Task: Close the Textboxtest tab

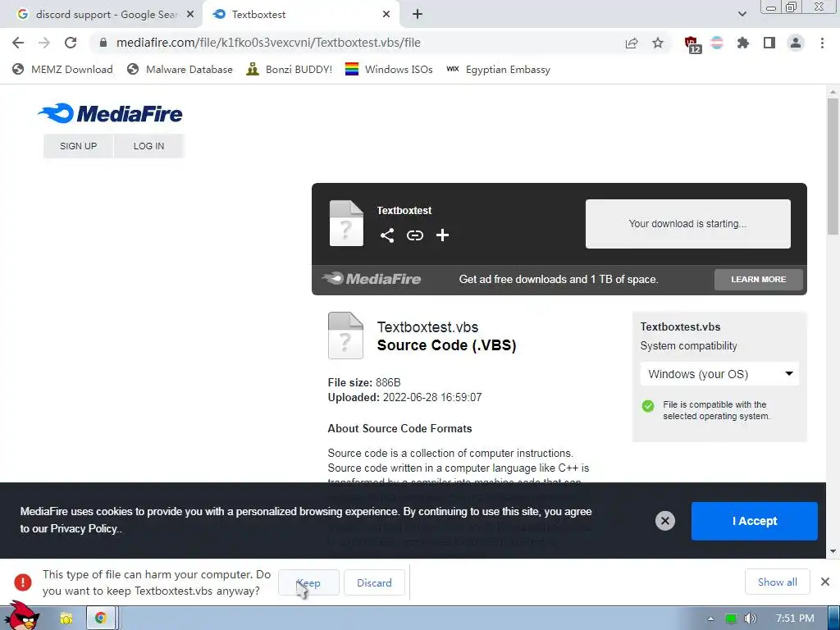Action: [386, 15]
